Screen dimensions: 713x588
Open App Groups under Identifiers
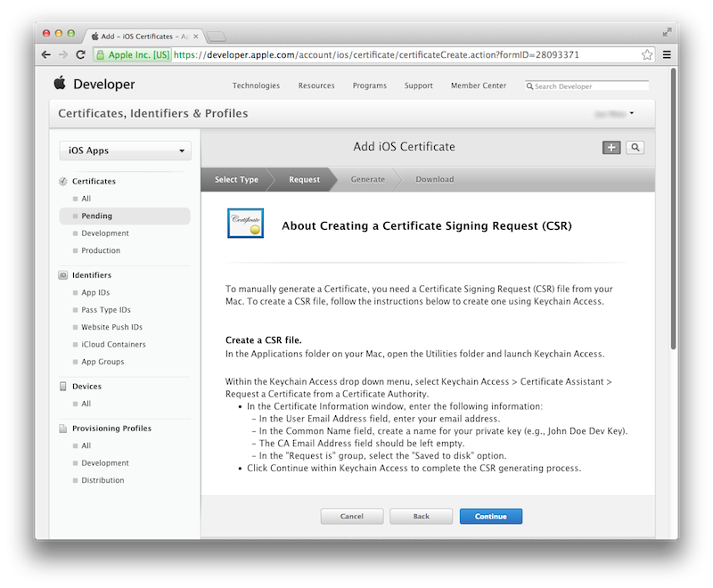[x=102, y=362]
